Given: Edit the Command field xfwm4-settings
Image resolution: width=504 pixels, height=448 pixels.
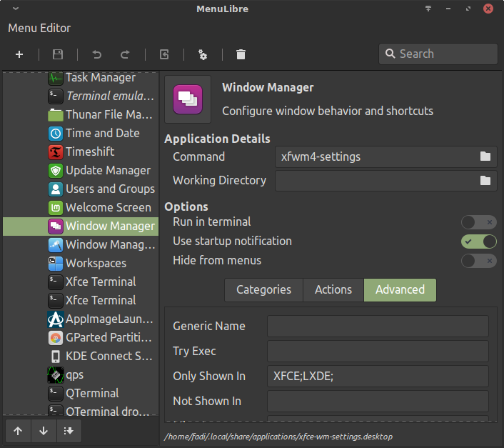Looking at the screenshot, I should tap(386, 156).
